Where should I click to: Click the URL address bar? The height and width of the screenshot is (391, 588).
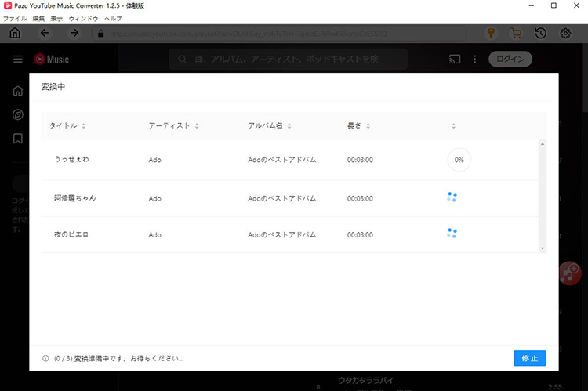[x=279, y=34]
